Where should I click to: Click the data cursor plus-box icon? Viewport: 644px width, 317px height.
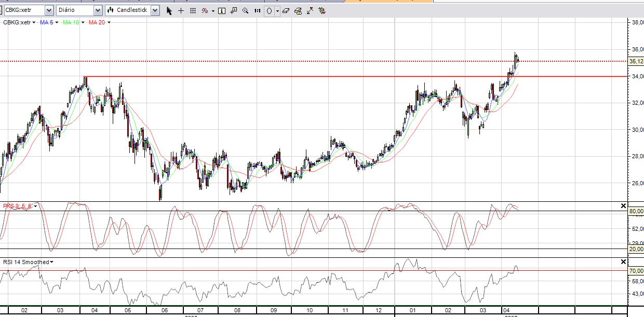click(234, 10)
